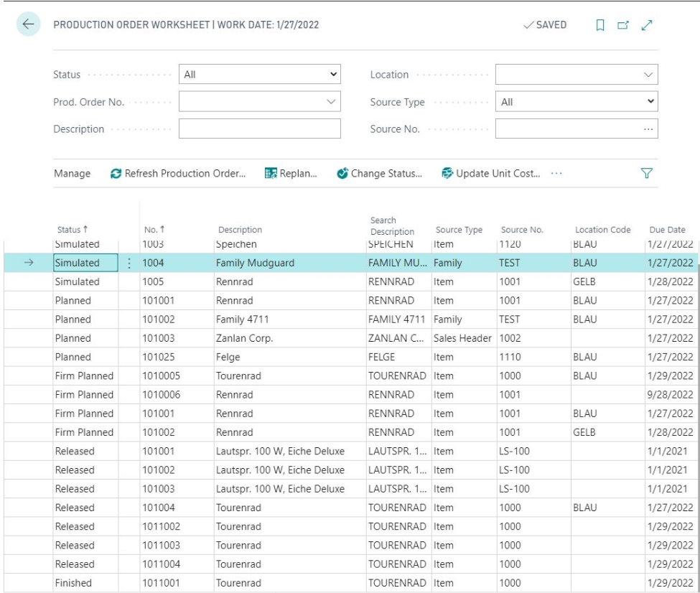Image resolution: width=700 pixels, height=593 pixels.
Task: Launch the Replan action
Action: tap(291, 173)
